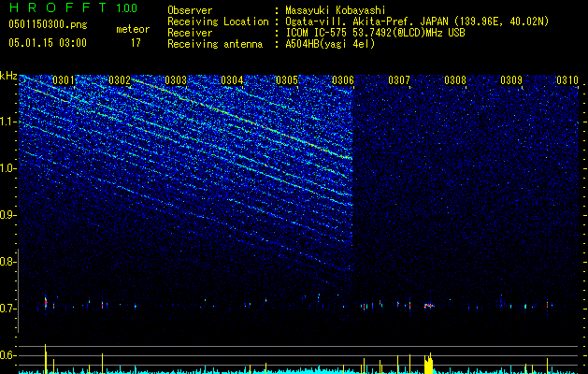588x374 pixels.
Task: Click observer name Masayuki Kobayashi
Action: click(x=336, y=10)
